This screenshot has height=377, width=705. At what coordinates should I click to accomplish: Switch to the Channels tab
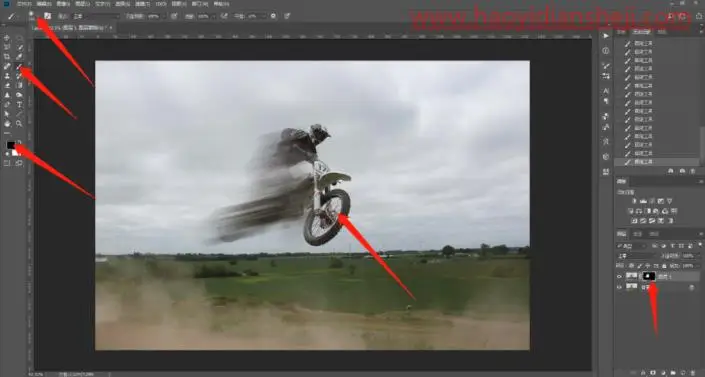pos(638,234)
